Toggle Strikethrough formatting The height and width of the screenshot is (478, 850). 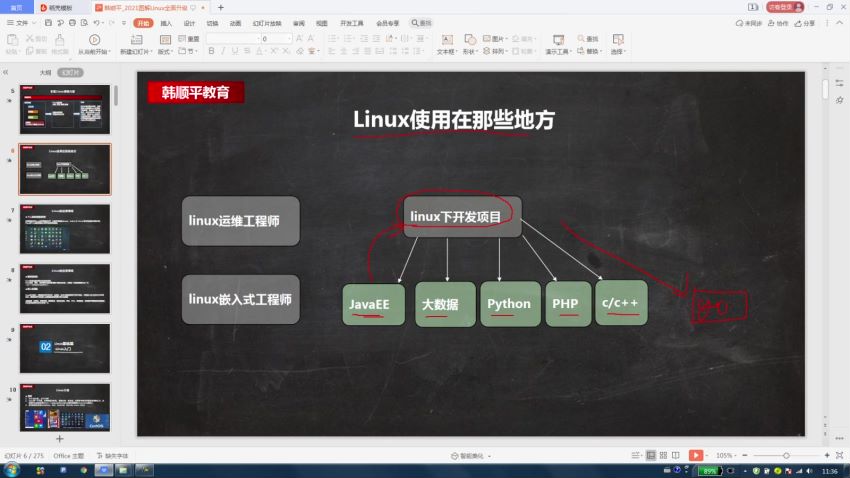coord(247,51)
